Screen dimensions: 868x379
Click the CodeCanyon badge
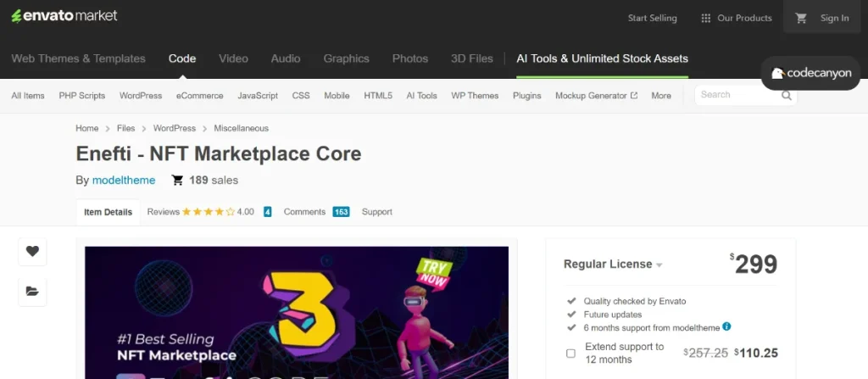point(811,73)
